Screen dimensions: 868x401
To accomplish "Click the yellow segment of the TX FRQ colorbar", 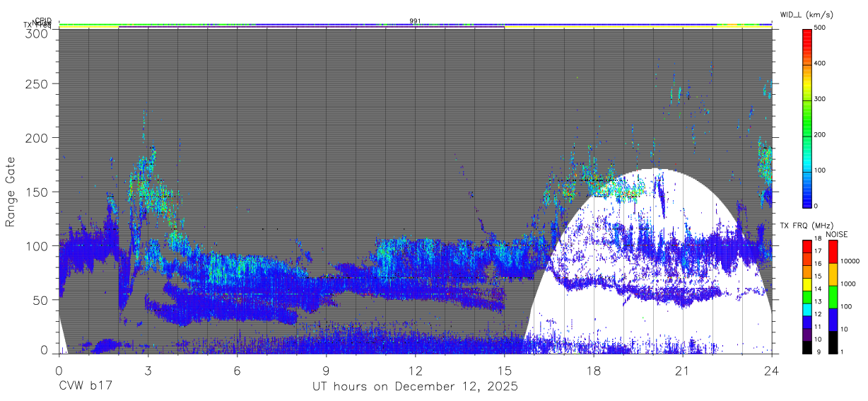I will (x=807, y=285).
